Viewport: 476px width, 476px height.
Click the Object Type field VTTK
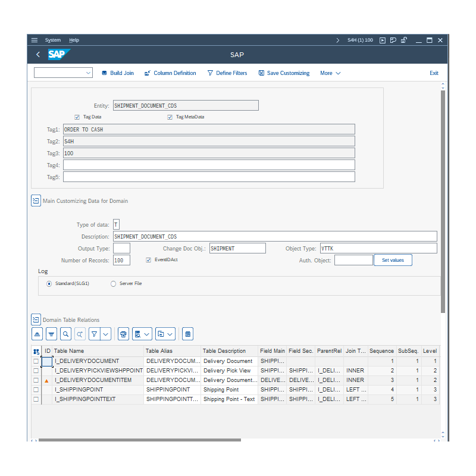tap(378, 248)
